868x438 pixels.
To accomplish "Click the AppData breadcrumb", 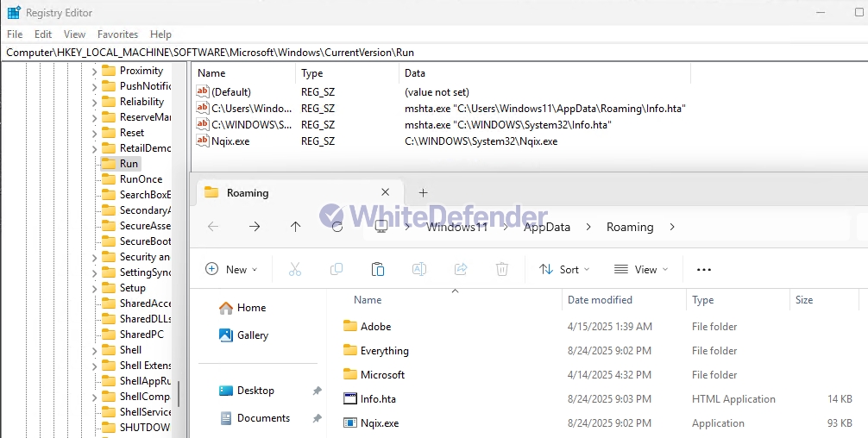I will 547,227.
